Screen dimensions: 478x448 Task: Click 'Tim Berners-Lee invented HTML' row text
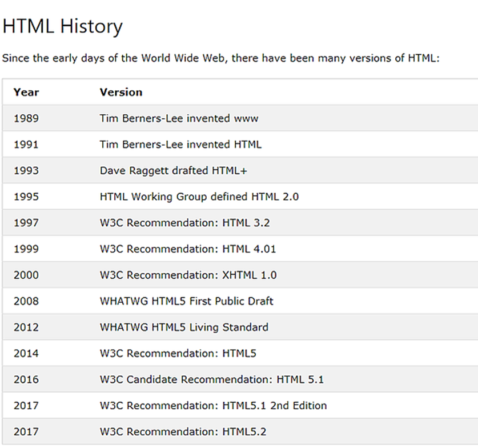click(x=180, y=145)
